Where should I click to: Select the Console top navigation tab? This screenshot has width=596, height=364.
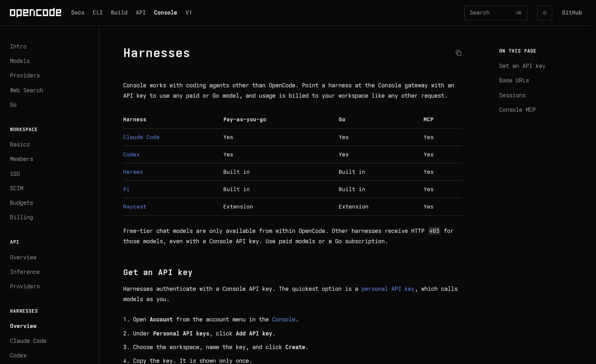(x=165, y=13)
